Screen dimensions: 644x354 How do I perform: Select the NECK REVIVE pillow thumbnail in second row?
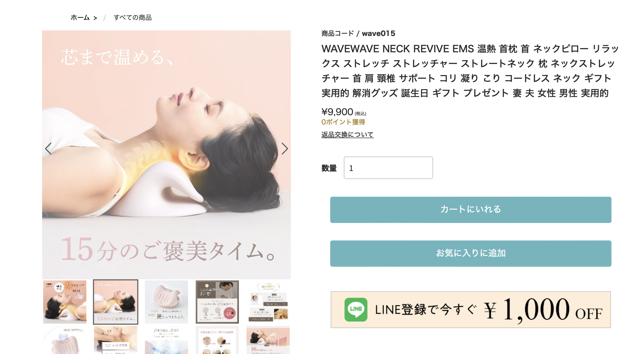65,340
